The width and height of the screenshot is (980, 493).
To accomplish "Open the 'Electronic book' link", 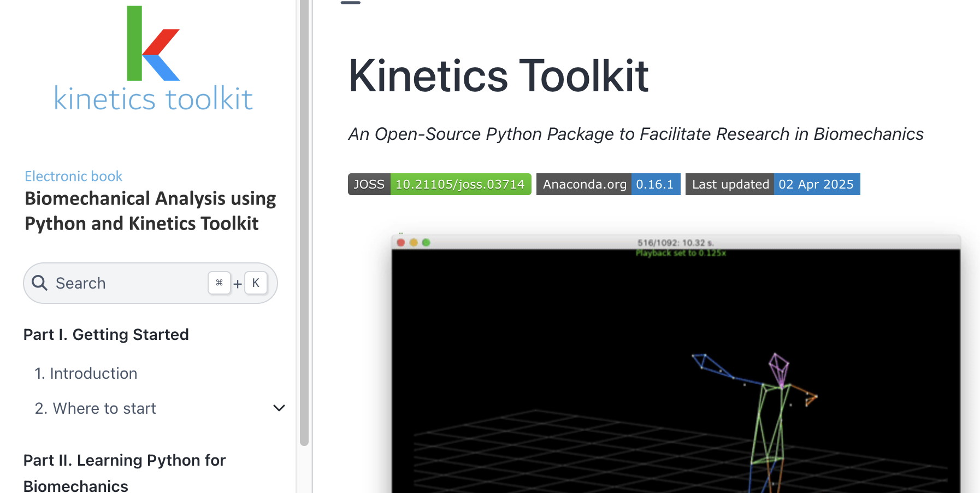I will [73, 176].
